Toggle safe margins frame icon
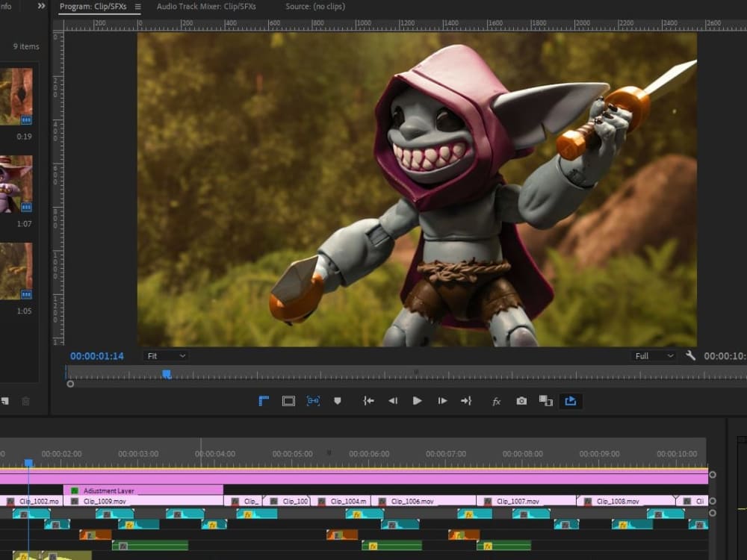 (x=288, y=401)
